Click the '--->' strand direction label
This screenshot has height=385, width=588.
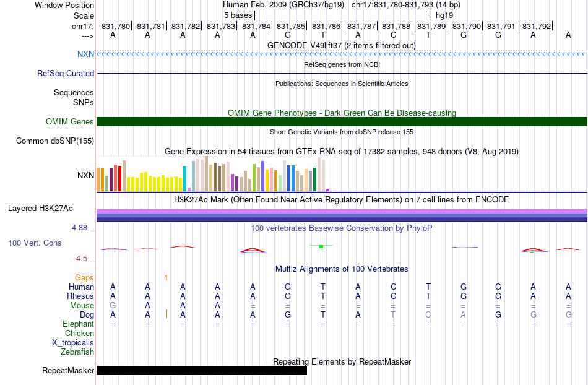[x=88, y=37]
